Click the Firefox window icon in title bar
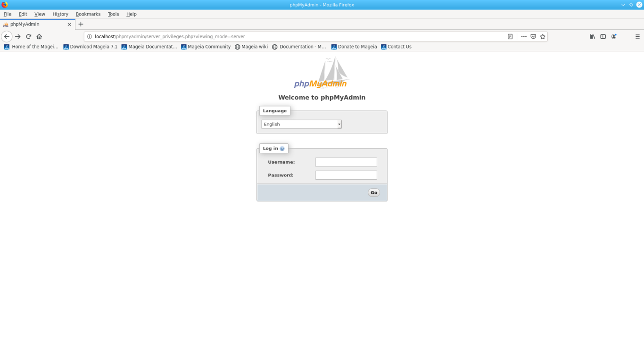Image resolution: width=644 pixels, height=350 pixels. pos(5,5)
